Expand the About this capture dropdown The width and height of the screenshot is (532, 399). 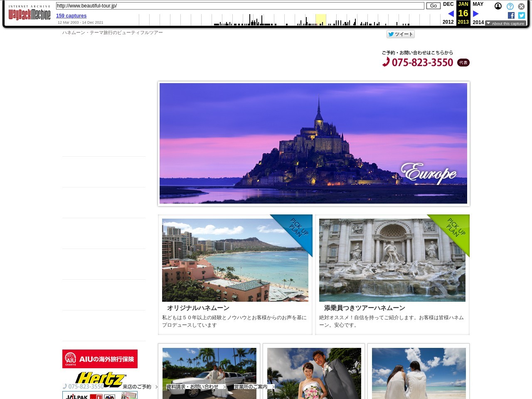(505, 24)
